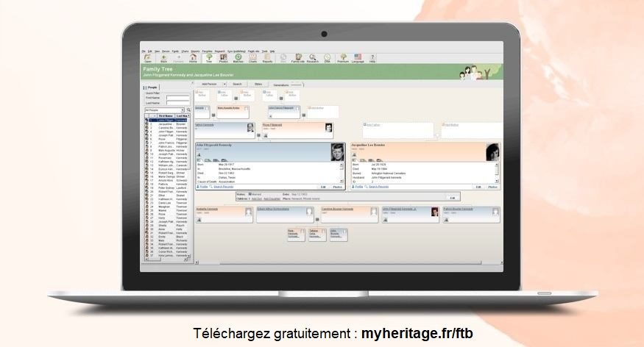The width and height of the screenshot is (644, 347).
Task: Click Edit on John Fitzgerald Kennedy's card
Action: tap(323, 187)
